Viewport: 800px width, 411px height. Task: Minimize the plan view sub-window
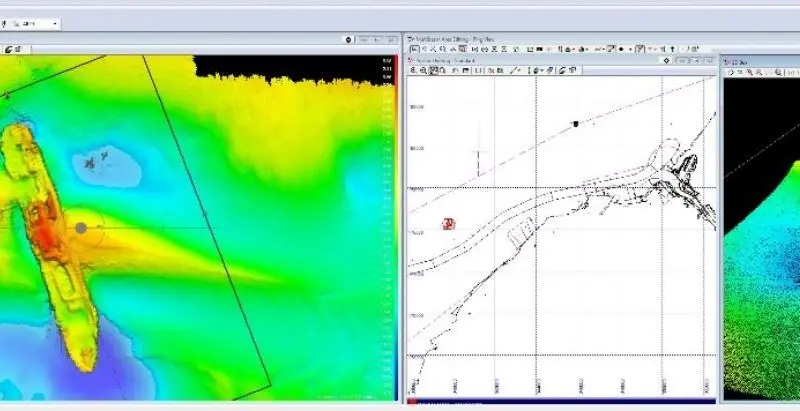point(682,61)
